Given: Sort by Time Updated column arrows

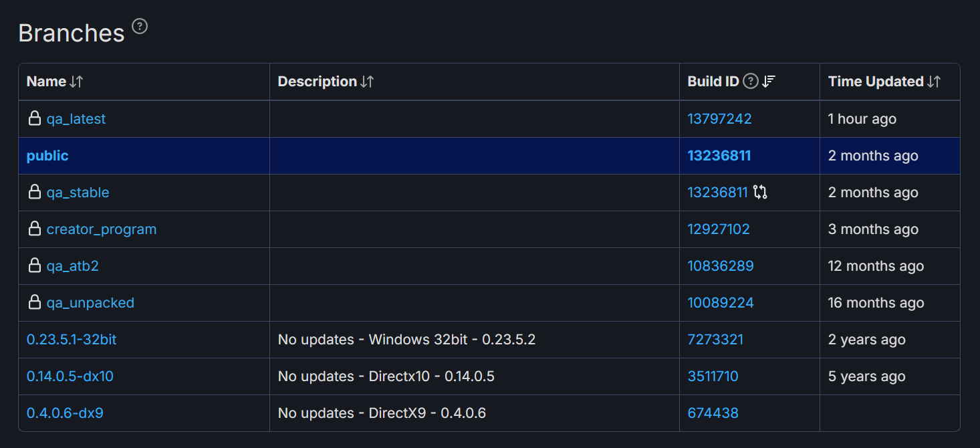Looking at the screenshot, I should pyautogui.click(x=934, y=82).
